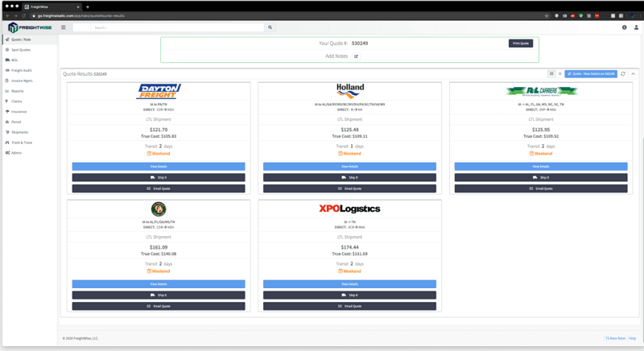View Details for the Holland quote
Screen dimensions: 644x351
pos(350,167)
